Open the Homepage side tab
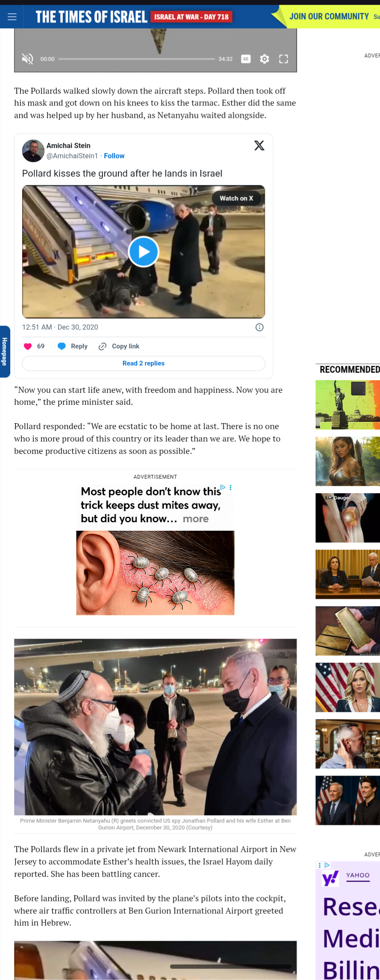Image resolution: width=380 pixels, height=980 pixels. tap(5, 351)
